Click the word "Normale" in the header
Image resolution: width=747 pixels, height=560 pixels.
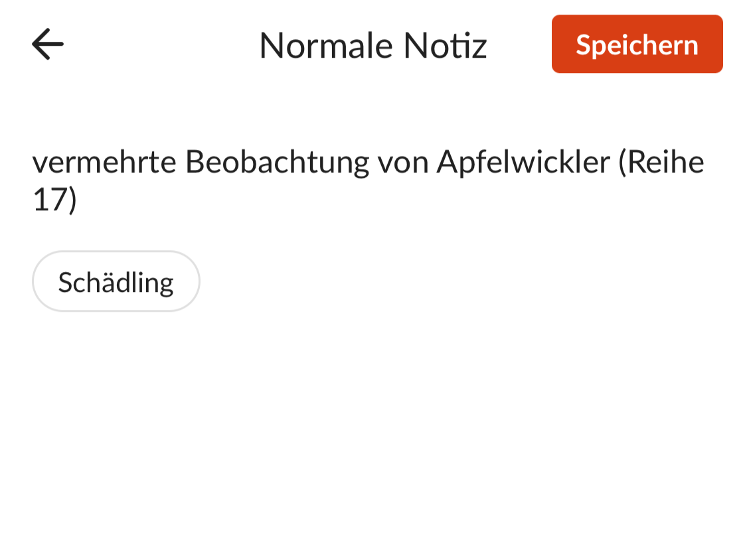pos(327,45)
